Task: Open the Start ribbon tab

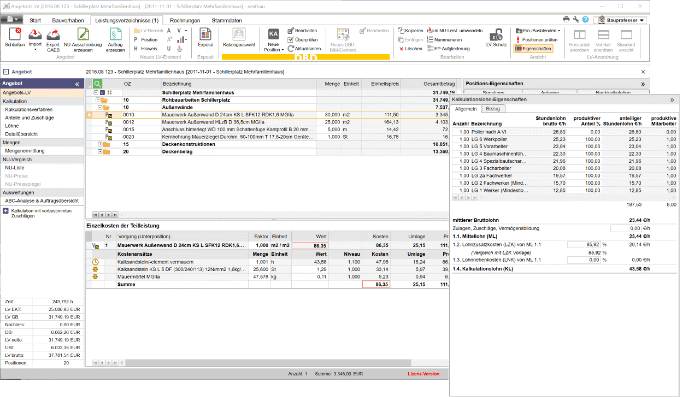Action: tap(35, 20)
